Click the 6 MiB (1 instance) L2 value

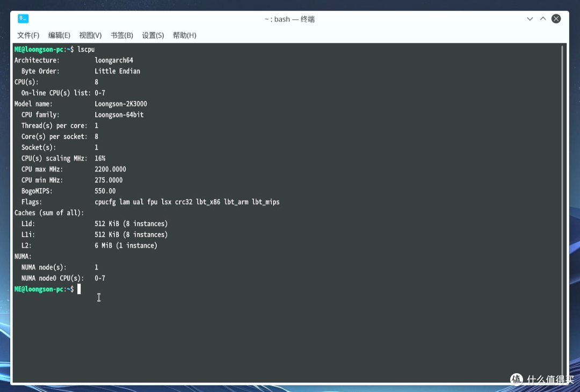pos(126,245)
